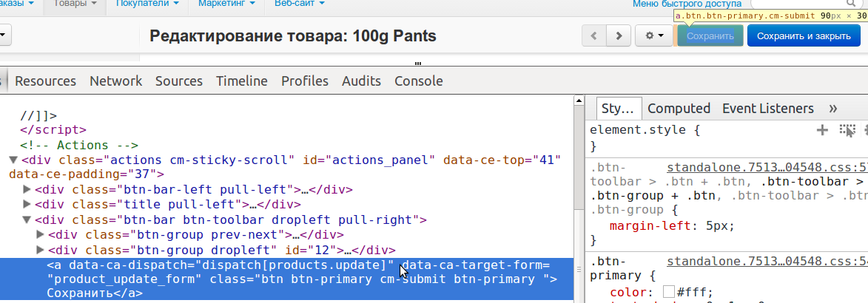The image size is (868, 303).
Task: Switch to the Network tab
Action: (x=115, y=81)
